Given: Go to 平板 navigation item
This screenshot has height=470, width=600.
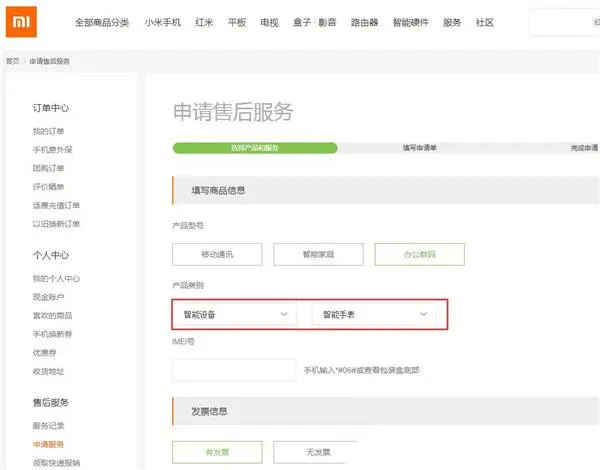Looking at the screenshot, I should coord(237,23).
